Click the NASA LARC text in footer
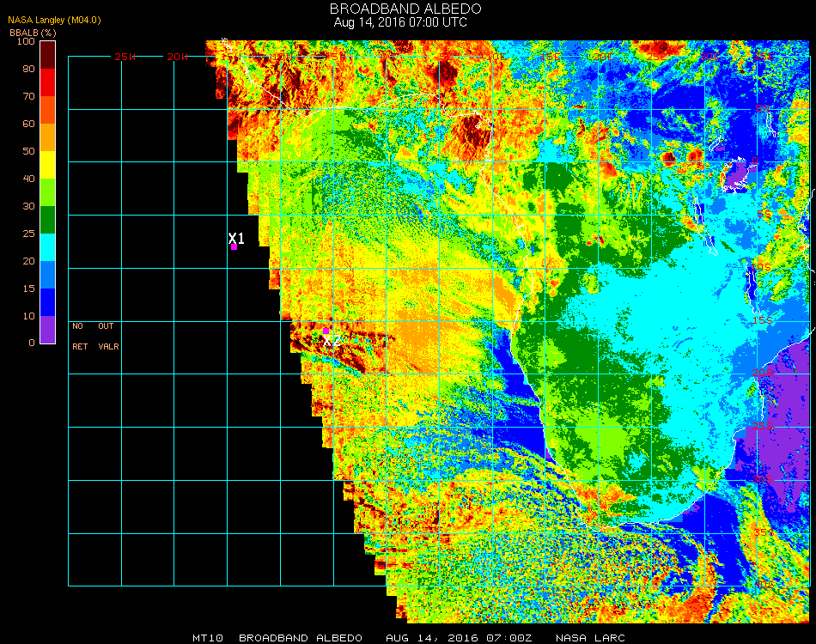Screen dimensions: 816x644 [590, 638]
